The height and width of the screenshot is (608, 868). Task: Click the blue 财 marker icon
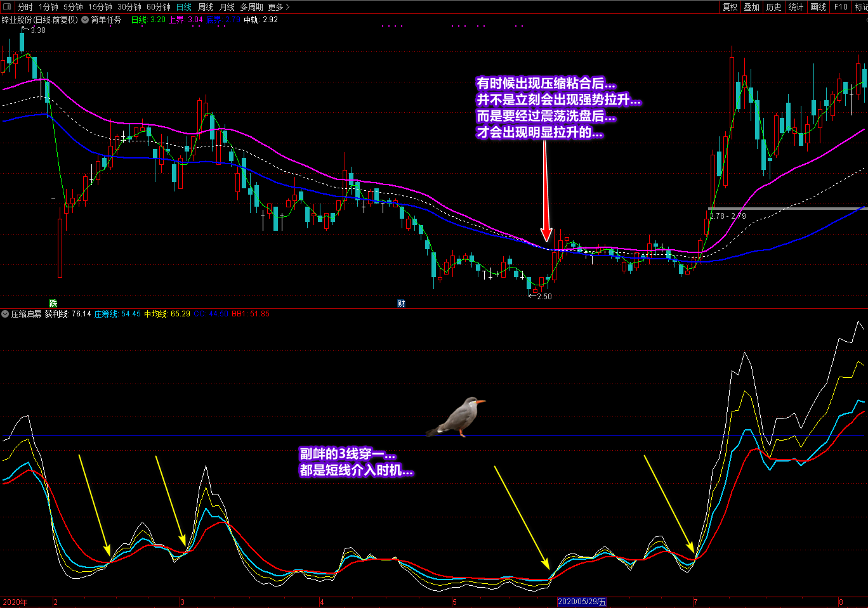(x=401, y=303)
